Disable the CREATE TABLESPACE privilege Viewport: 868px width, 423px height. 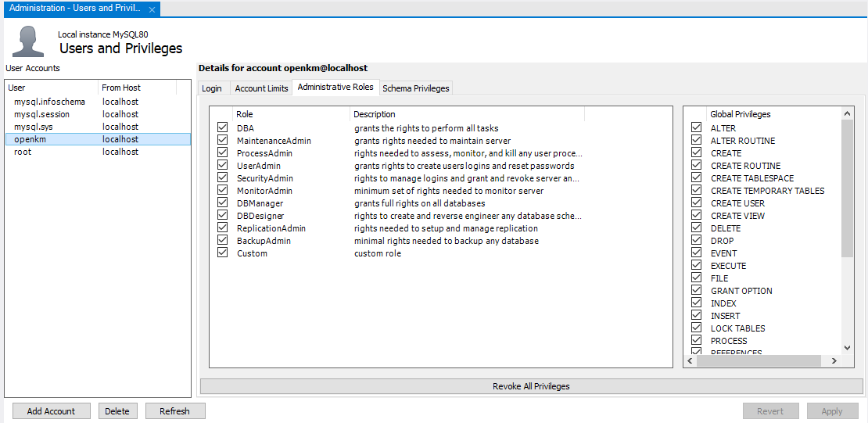coord(697,178)
